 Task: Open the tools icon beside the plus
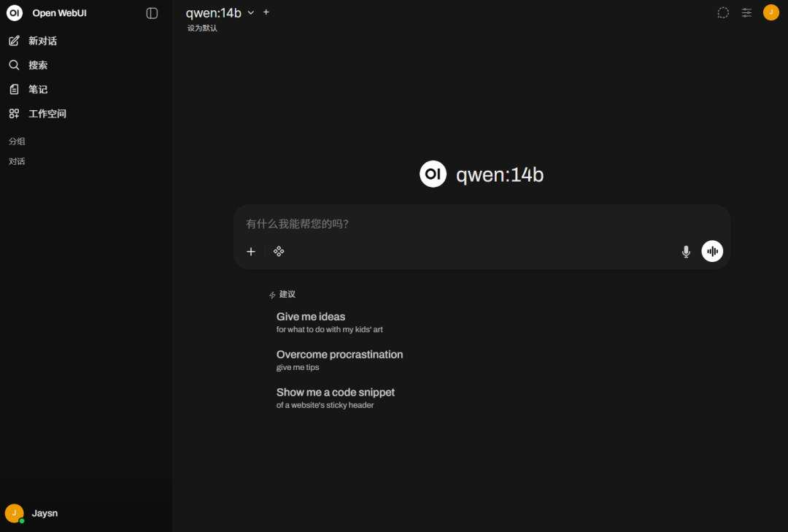278,251
